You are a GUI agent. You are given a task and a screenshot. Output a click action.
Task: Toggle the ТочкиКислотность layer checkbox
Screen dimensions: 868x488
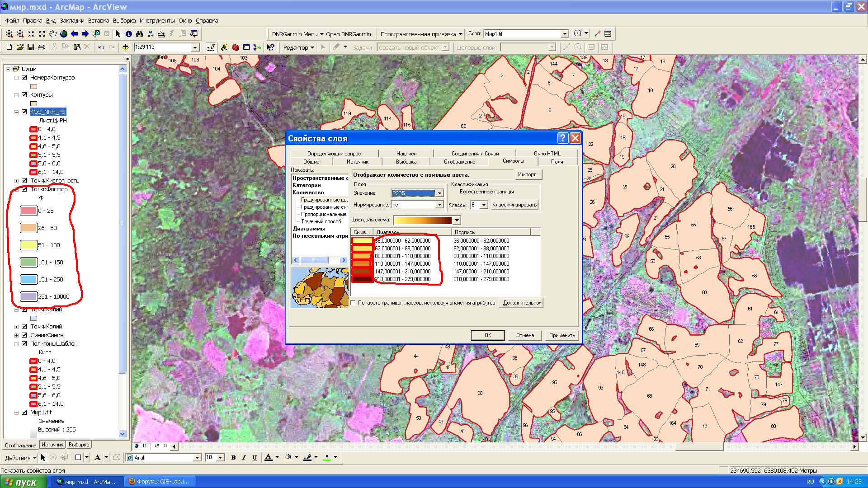[24, 181]
